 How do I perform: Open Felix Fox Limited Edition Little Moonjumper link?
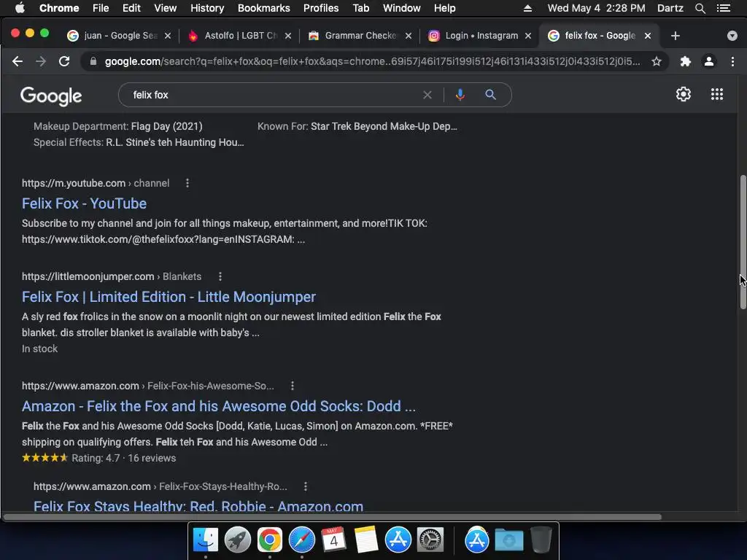169,297
